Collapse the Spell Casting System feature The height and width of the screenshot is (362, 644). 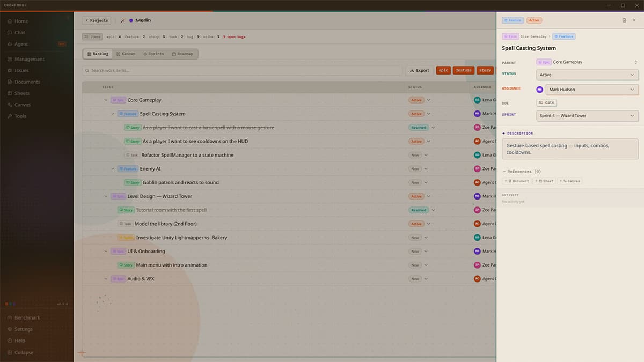[113, 114]
